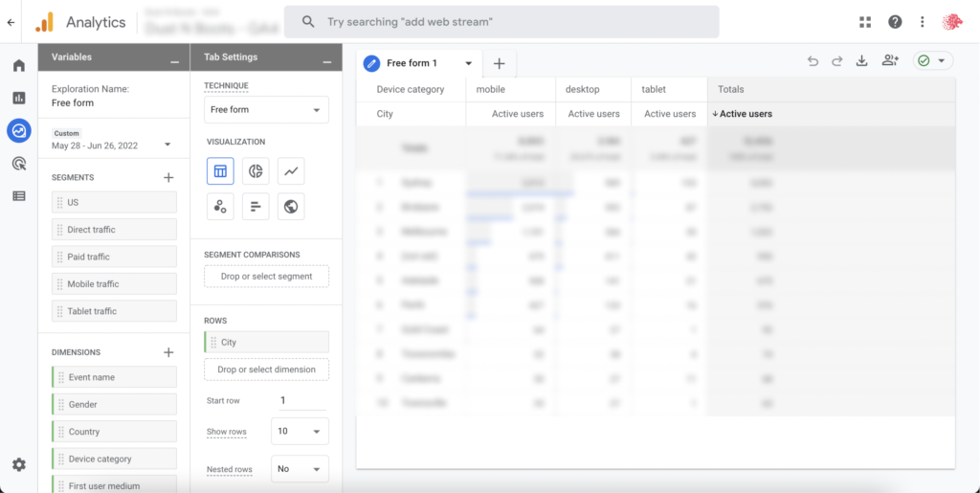This screenshot has width=980, height=493.
Task: Select the line chart visualization icon
Action: pyautogui.click(x=291, y=171)
